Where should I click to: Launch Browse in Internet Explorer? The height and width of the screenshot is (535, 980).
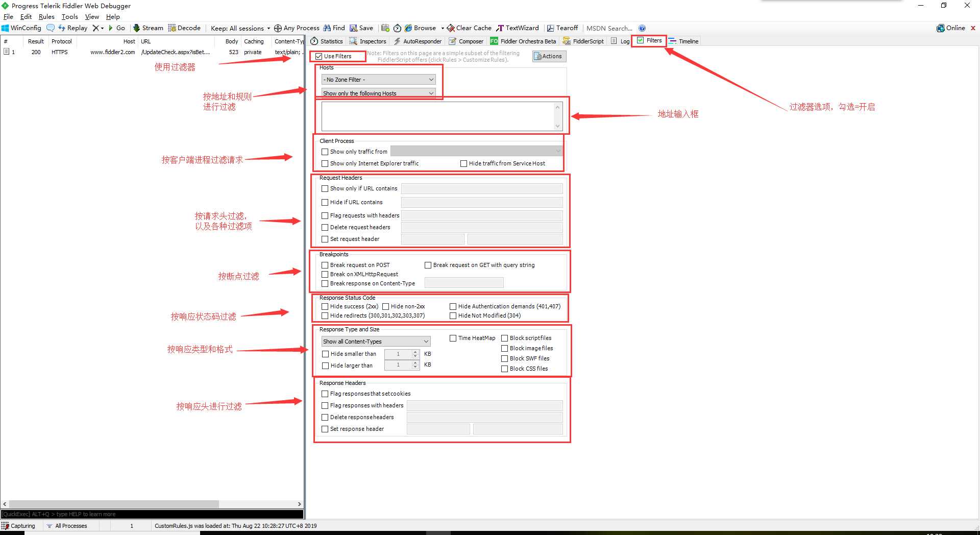(421, 28)
